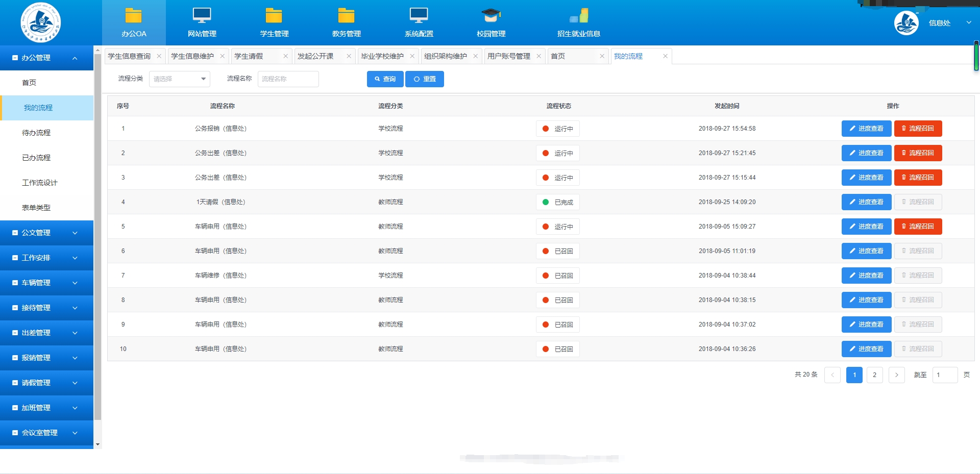Click the 共 20 条 total count
The width and height of the screenshot is (980, 474).
click(806, 375)
